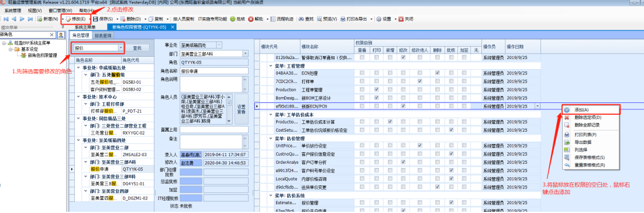The width and height of the screenshot is (644, 213).
Task: Click the 查找 binoculars toolbar button
Action: tap(306, 19)
